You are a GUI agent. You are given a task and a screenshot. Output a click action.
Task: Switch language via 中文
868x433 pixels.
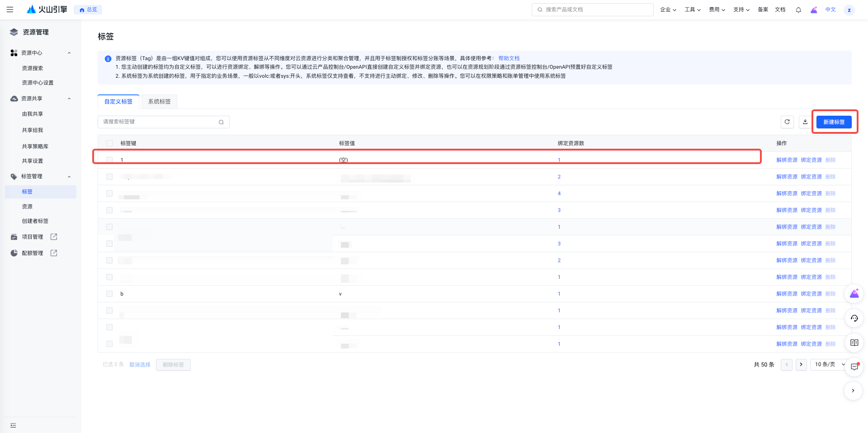(x=830, y=9)
